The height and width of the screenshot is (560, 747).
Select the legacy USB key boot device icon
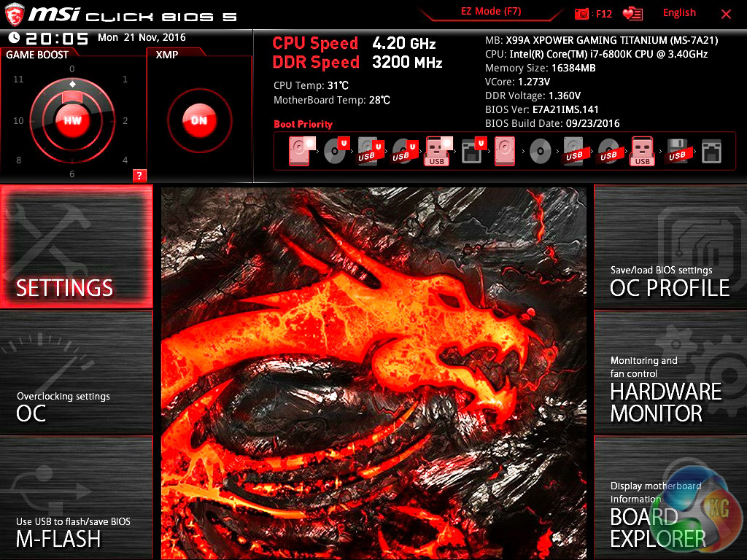coord(642,151)
